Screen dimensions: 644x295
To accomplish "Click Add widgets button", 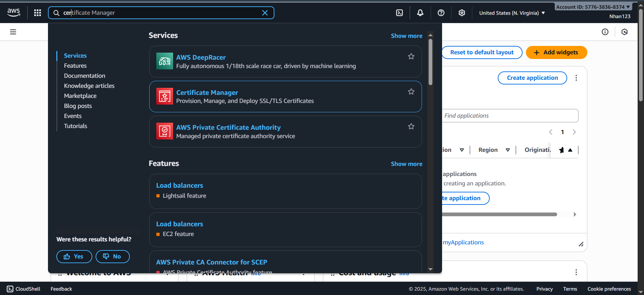I will pyautogui.click(x=556, y=52).
